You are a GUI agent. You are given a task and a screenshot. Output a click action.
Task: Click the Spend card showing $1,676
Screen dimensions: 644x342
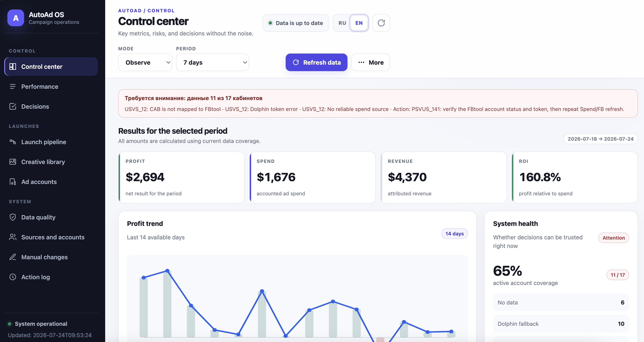coord(313,177)
